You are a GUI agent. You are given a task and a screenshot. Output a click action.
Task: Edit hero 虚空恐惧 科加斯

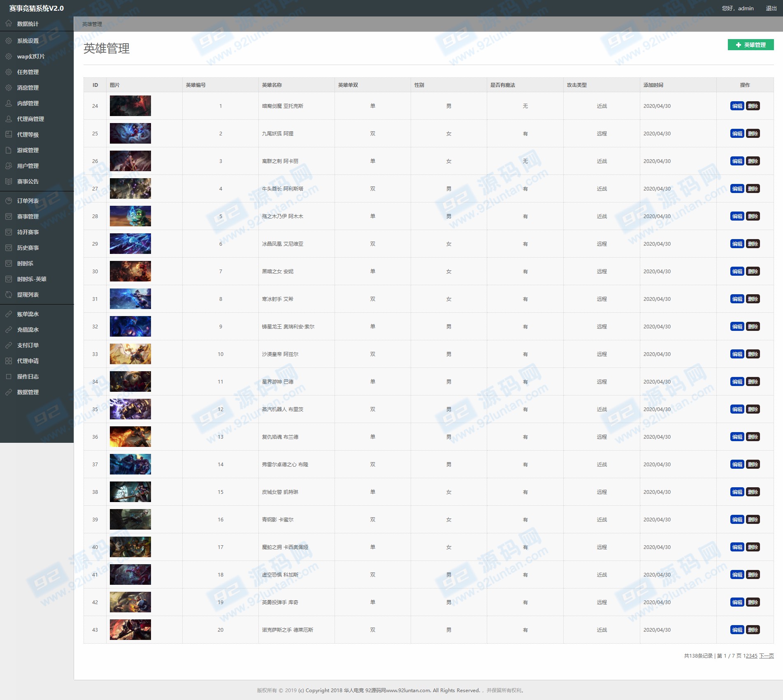737,575
